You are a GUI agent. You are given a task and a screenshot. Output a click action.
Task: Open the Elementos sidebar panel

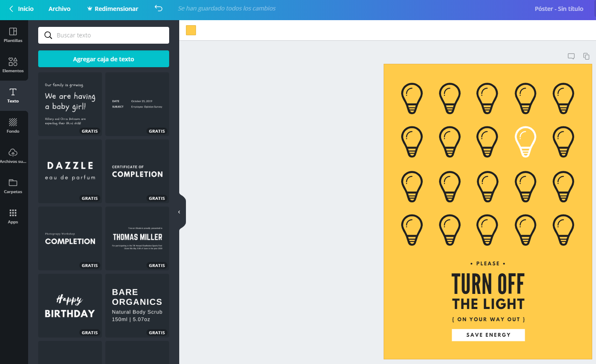pos(13,65)
